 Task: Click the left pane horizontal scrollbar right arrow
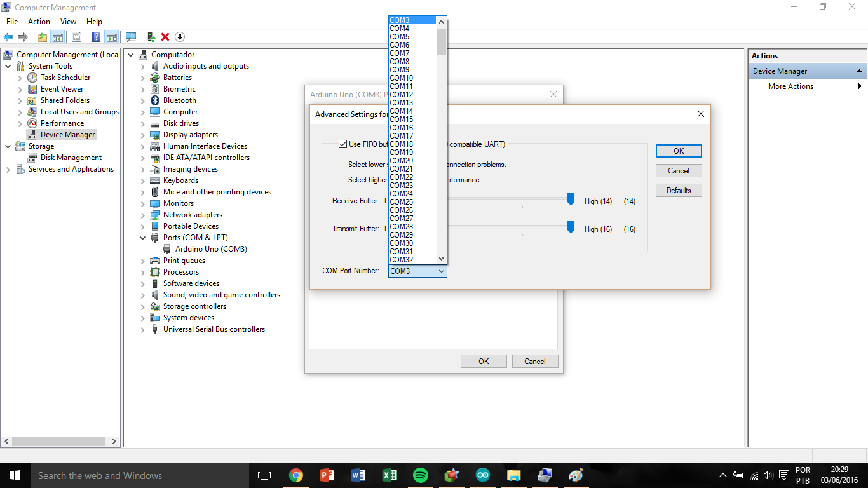(x=114, y=441)
